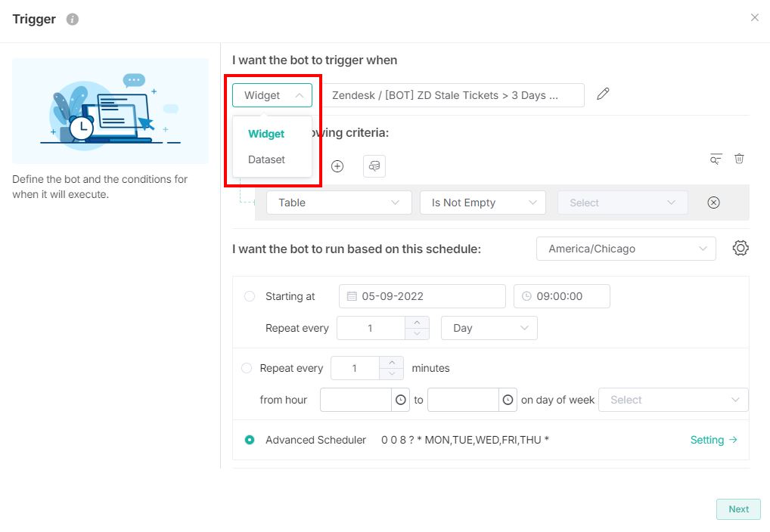
Task: Click clock icon in from hour field
Action: pos(401,400)
